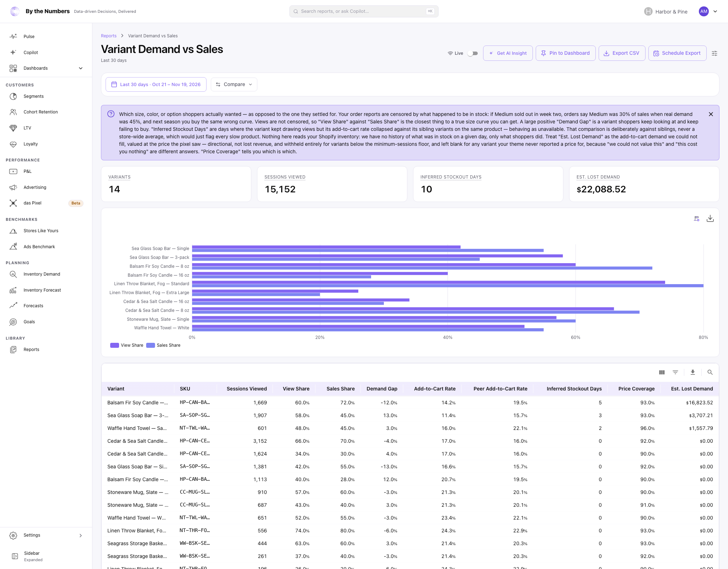
Task: Click Schedule Export
Action: click(x=677, y=53)
